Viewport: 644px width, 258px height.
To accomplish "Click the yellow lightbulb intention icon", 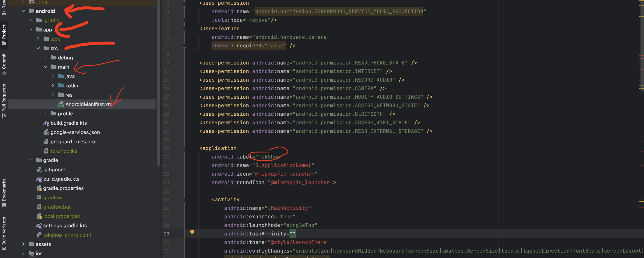I will click(192, 232).
